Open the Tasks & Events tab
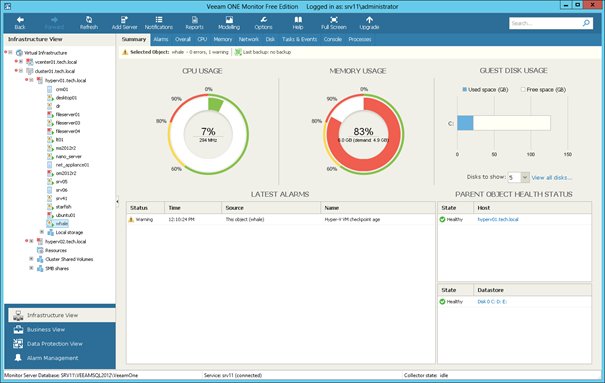Viewport: 605px width, 383px height. (x=299, y=39)
